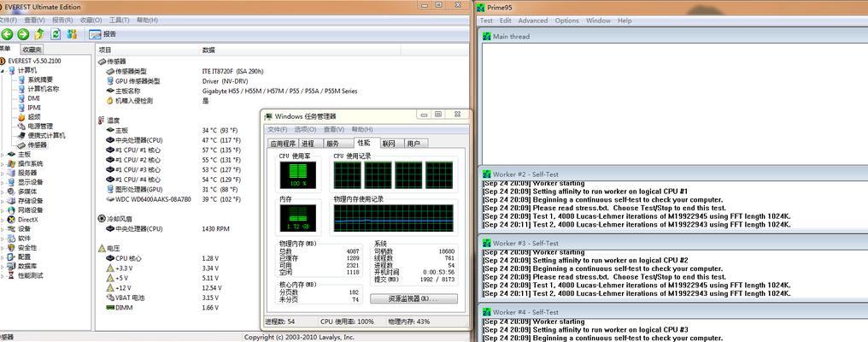Open Prime95 Options menu

[x=567, y=21]
